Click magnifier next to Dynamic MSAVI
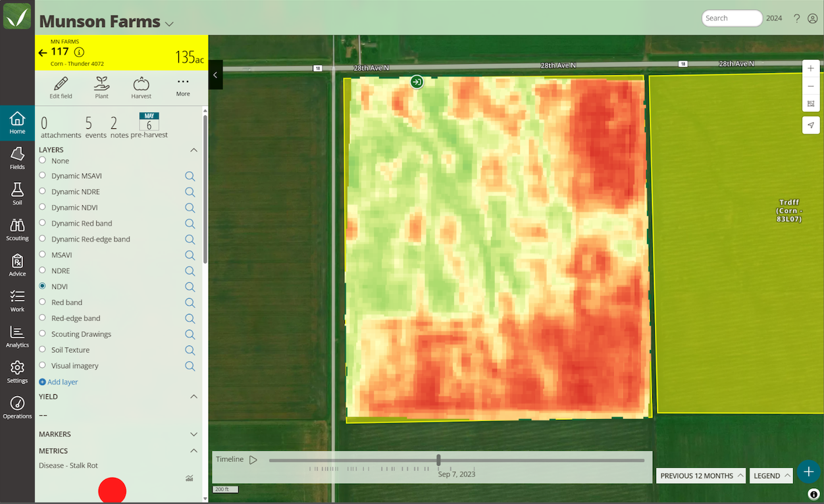 (x=190, y=176)
